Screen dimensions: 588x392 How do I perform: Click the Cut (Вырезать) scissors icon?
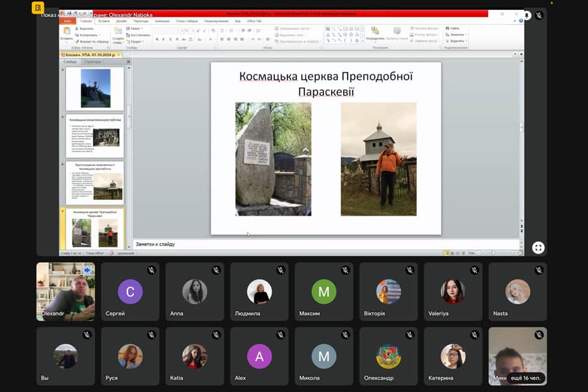pos(78,29)
